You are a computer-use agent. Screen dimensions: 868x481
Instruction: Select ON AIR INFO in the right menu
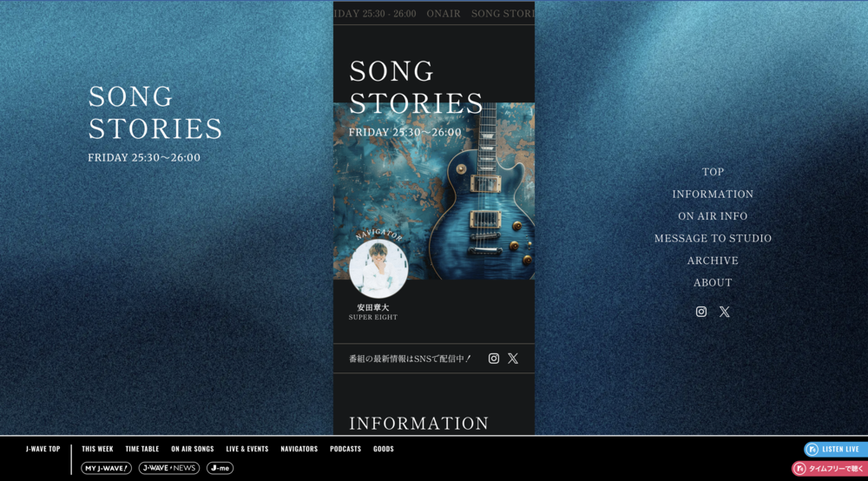click(713, 216)
